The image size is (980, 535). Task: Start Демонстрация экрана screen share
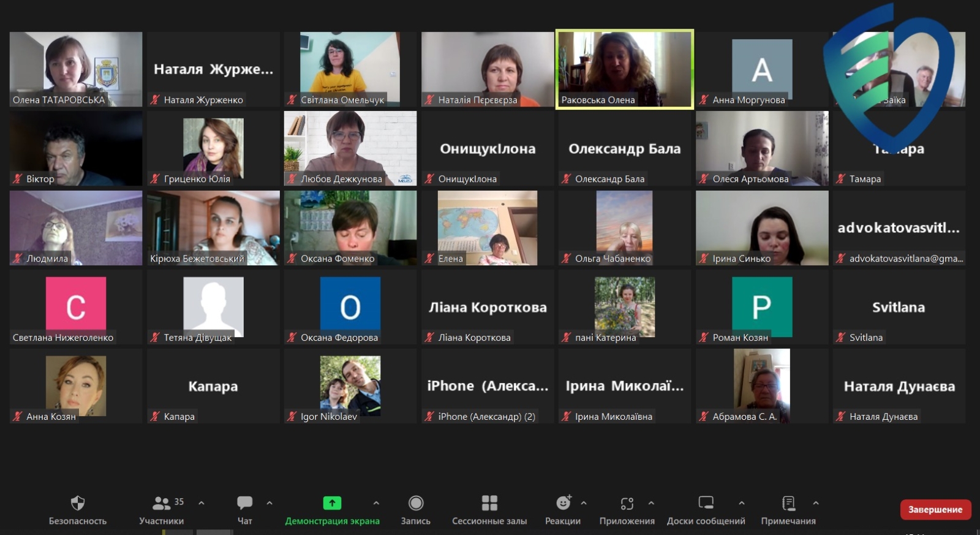pos(331,504)
